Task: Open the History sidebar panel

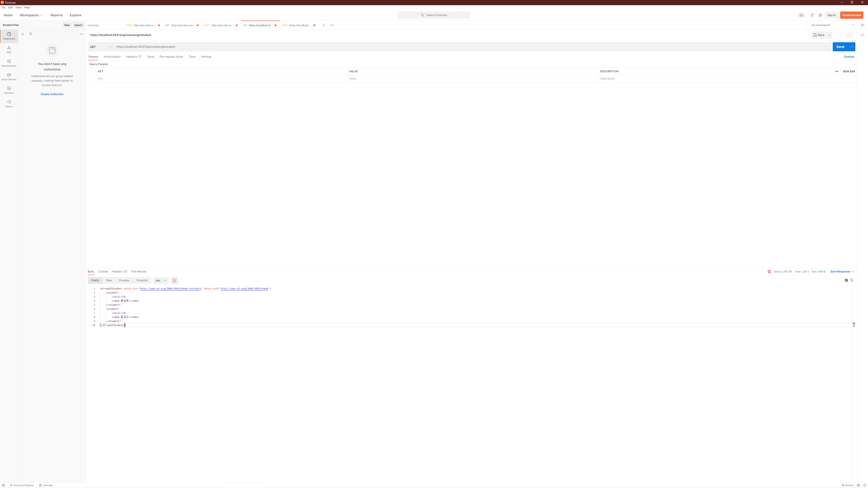Action: [x=9, y=104]
